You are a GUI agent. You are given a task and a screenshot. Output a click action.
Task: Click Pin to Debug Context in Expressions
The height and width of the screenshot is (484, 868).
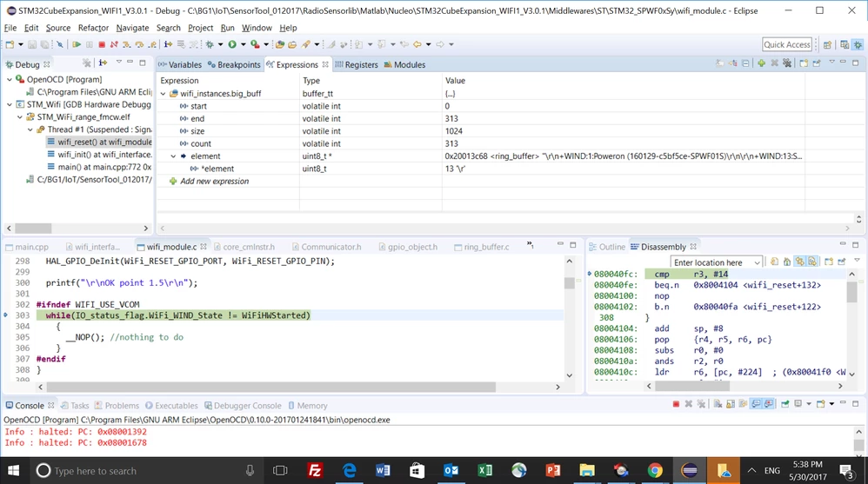[x=817, y=63]
